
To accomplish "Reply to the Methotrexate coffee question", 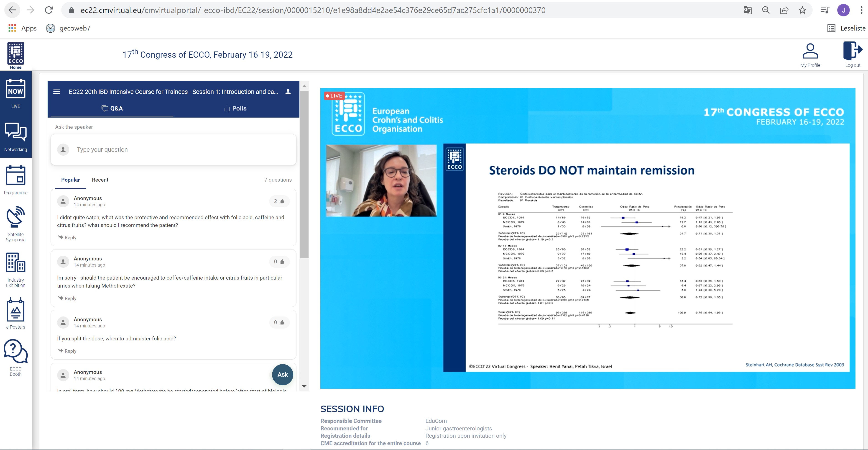I will coord(67,298).
